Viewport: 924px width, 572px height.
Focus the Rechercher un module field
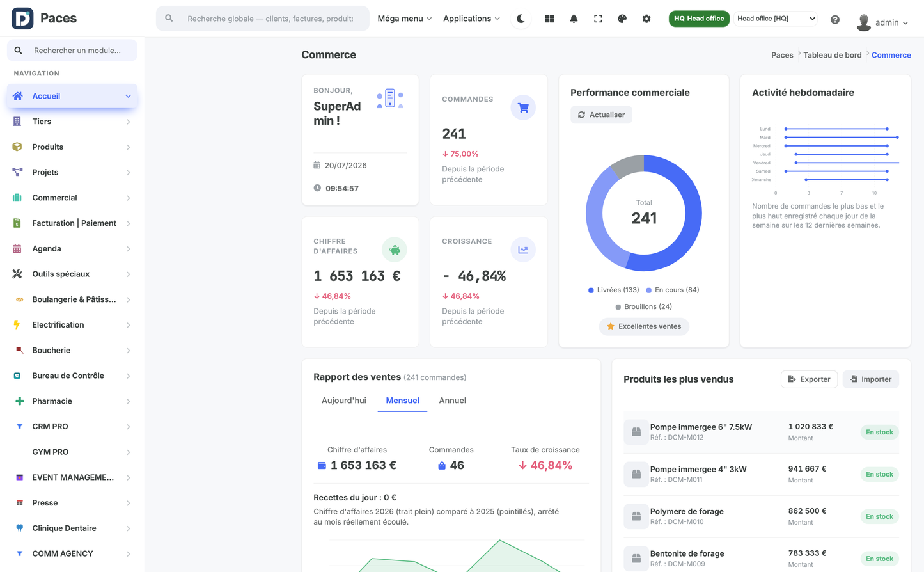point(72,51)
